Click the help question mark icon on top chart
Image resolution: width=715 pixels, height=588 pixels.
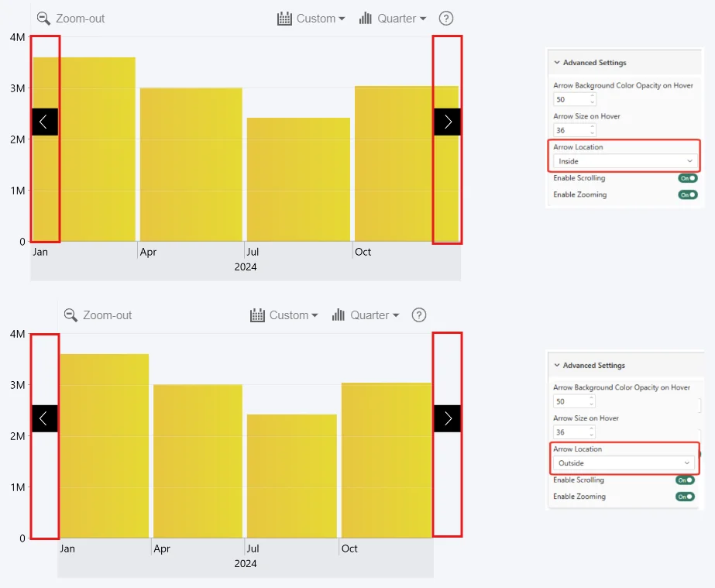point(445,19)
